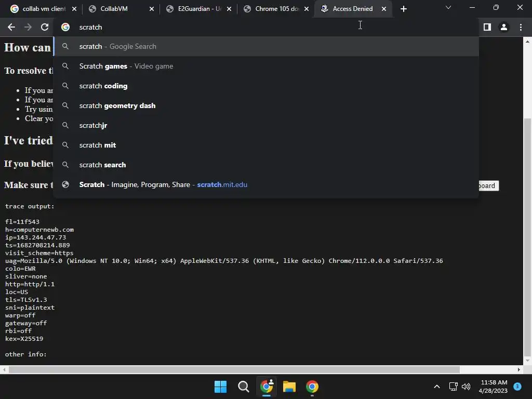The width and height of the screenshot is (532, 399).
Task: Show hidden system tray icons
Action: (436, 387)
